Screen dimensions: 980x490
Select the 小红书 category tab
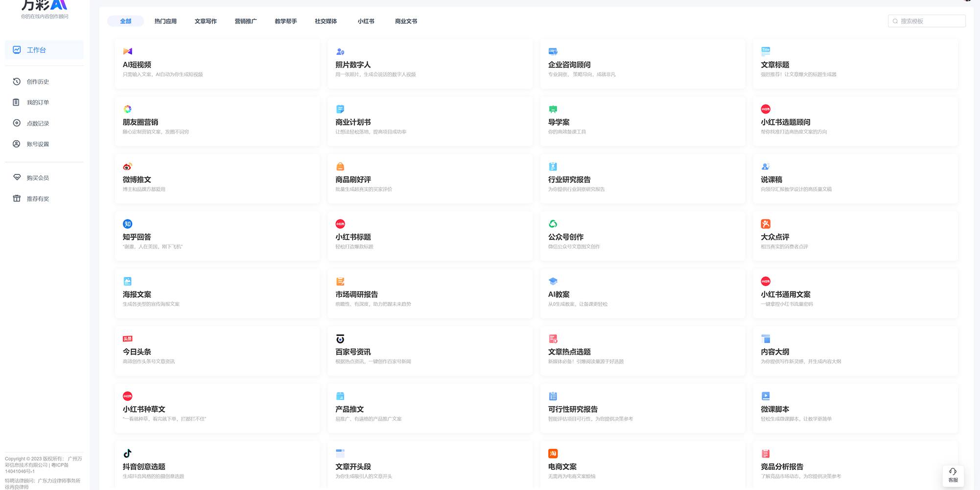(x=366, y=21)
